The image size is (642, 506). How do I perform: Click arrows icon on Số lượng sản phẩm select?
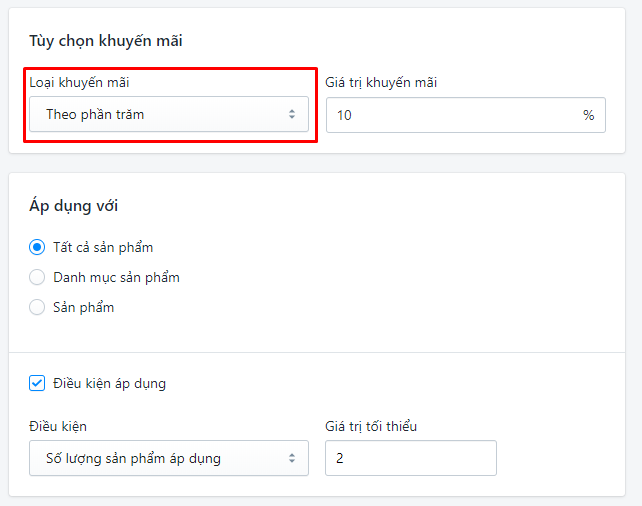[292, 458]
